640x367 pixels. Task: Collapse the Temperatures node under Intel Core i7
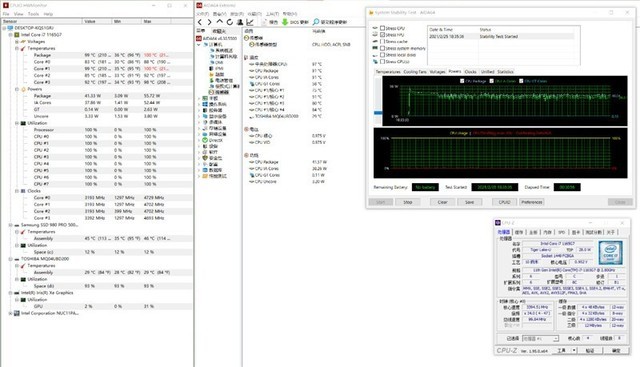point(17,48)
